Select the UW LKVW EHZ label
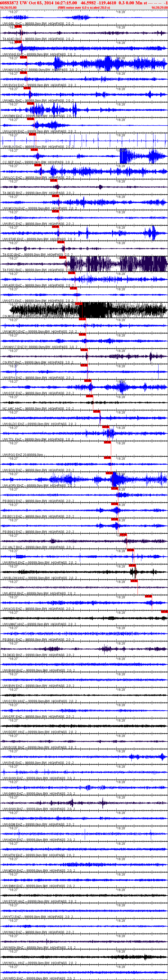The height and width of the screenshot is (980, 168). click(39, 131)
